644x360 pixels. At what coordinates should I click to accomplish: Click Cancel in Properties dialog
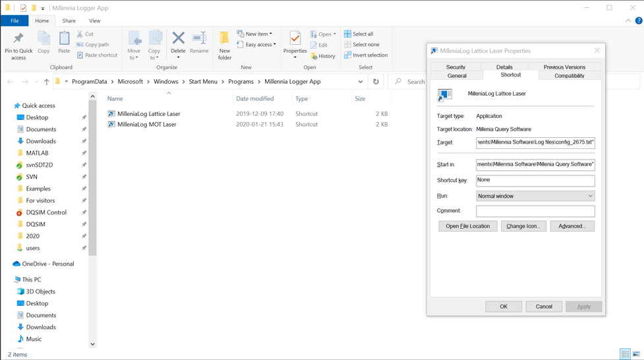pos(544,307)
